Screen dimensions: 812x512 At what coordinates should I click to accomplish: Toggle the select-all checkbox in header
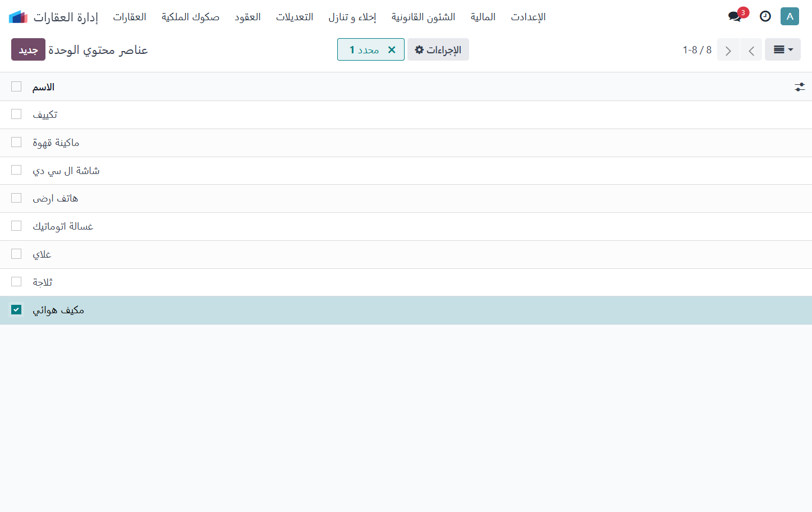pyautogui.click(x=16, y=86)
